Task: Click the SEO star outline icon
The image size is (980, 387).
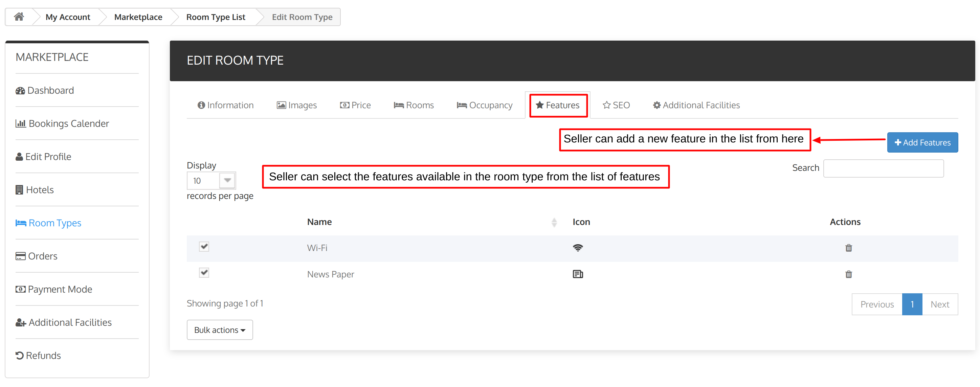Action: coord(606,105)
